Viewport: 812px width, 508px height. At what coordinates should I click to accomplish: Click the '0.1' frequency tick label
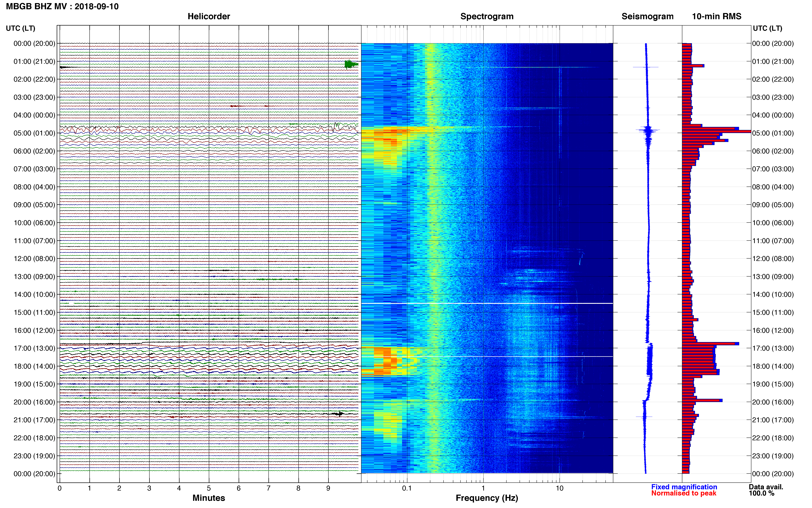[x=407, y=488]
